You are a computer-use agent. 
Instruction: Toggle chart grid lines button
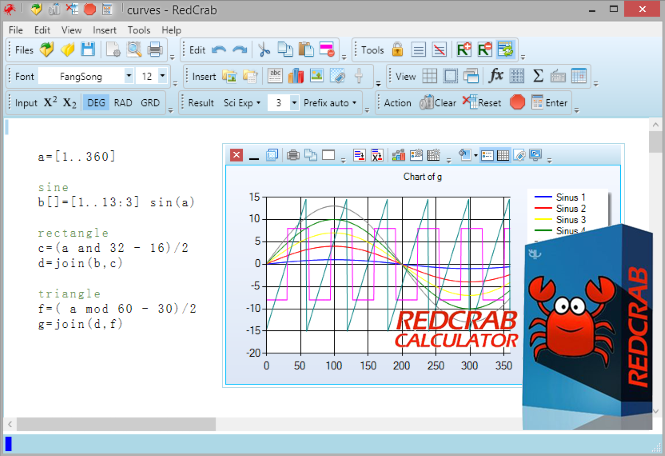point(503,155)
